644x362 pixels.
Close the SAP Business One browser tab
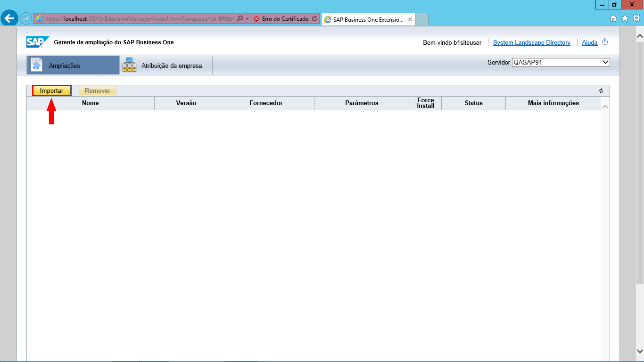click(x=410, y=20)
